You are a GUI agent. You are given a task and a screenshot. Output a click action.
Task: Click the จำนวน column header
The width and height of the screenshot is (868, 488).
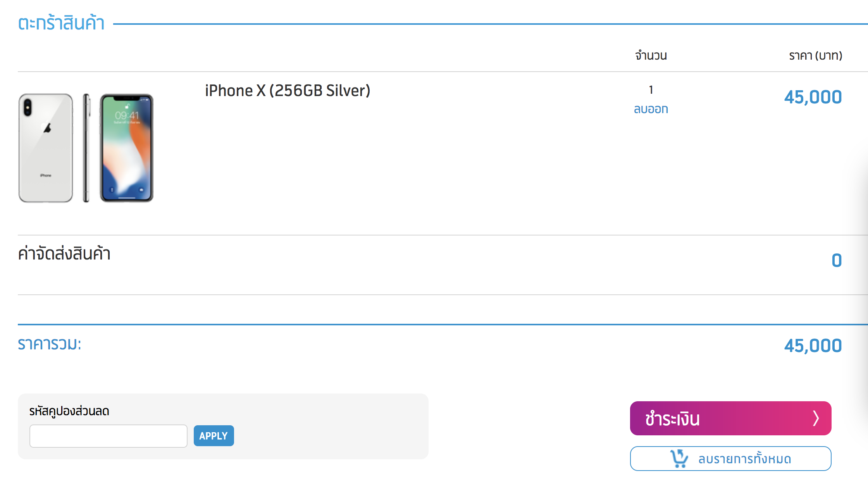(651, 56)
